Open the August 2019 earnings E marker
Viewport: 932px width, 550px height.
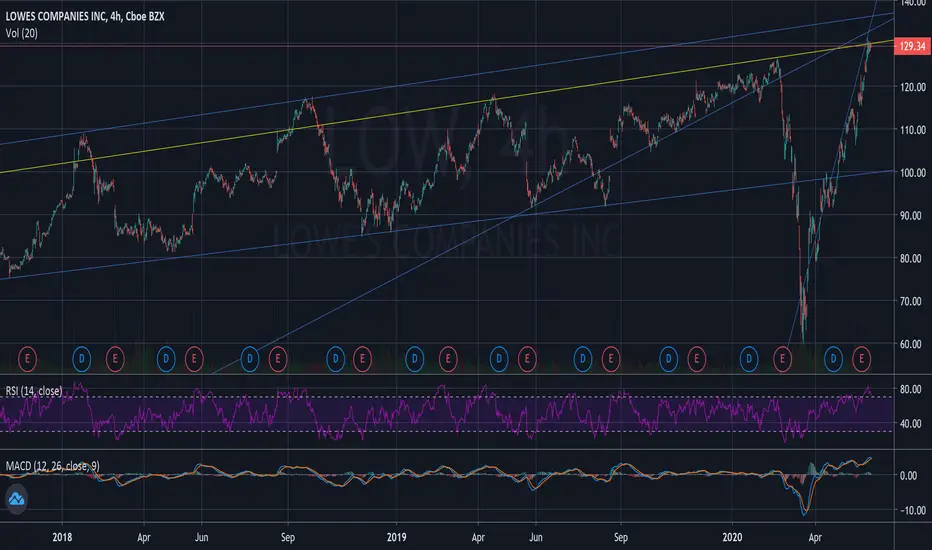point(610,359)
